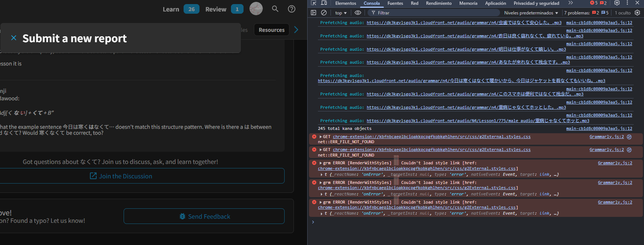
Task: Click the Send Feedback button
Action: [204, 217]
